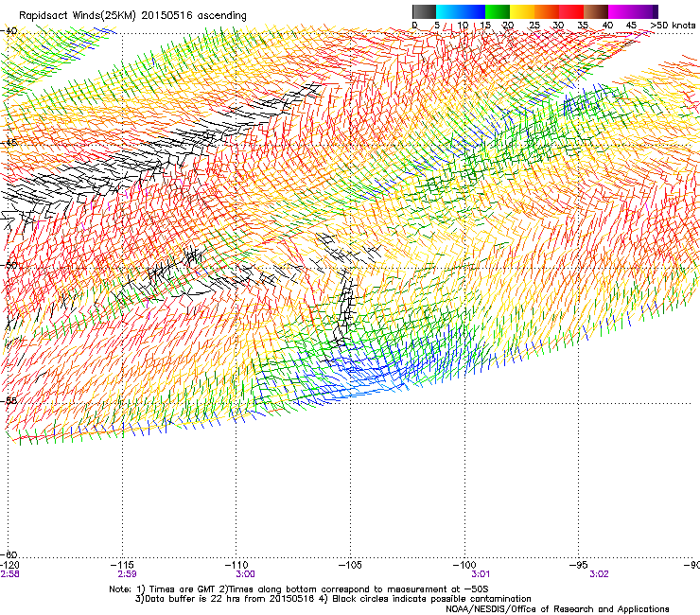700x615 pixels.
Task: Click the '-60' latitude axis label
Action: [9, 554]
